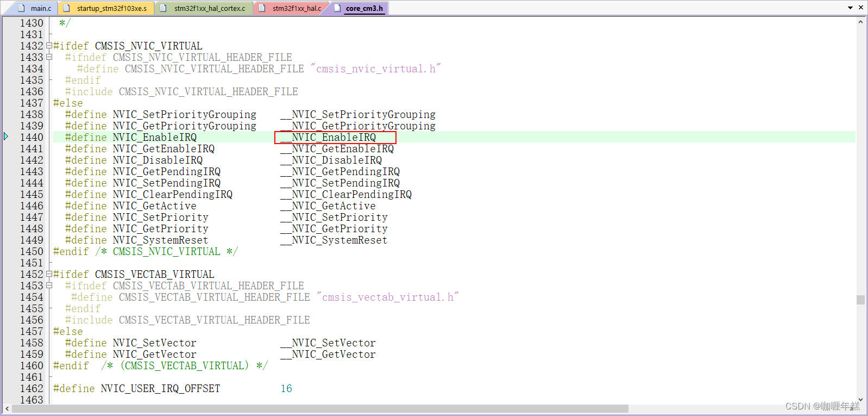Viewport: 868px width, 416px height.
Task: Close the active editor tab
Action: click(861, 8)
